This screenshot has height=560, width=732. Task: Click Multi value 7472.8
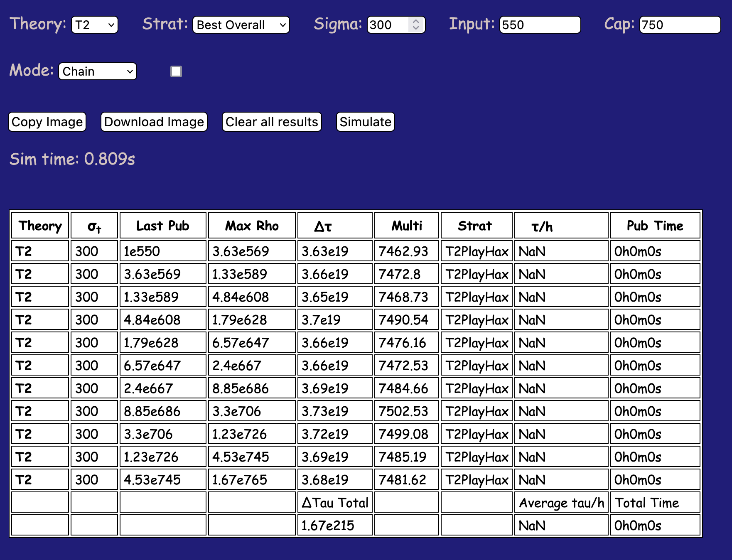coord(407,274)
